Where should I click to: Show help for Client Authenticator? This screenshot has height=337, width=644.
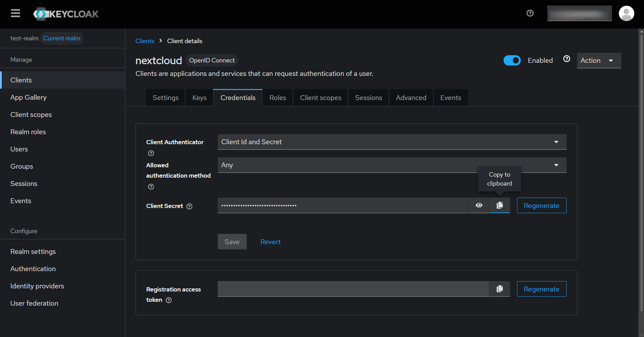coord(151,153)
